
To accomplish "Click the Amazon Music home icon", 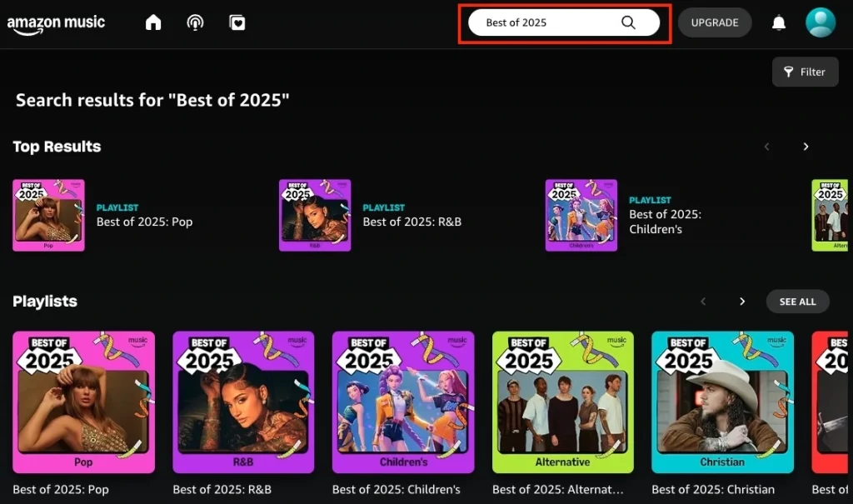I will coord(152,22).
